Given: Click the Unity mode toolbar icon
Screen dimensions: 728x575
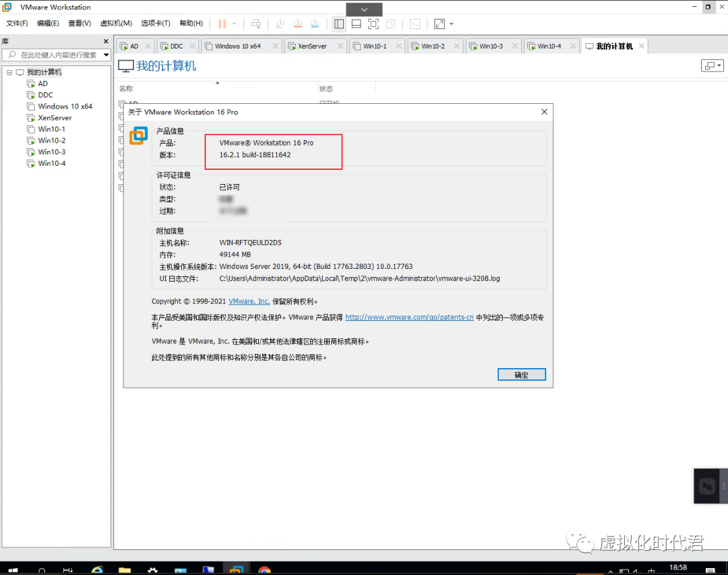Looking at the screenshot, I should (x=390, y=24).
